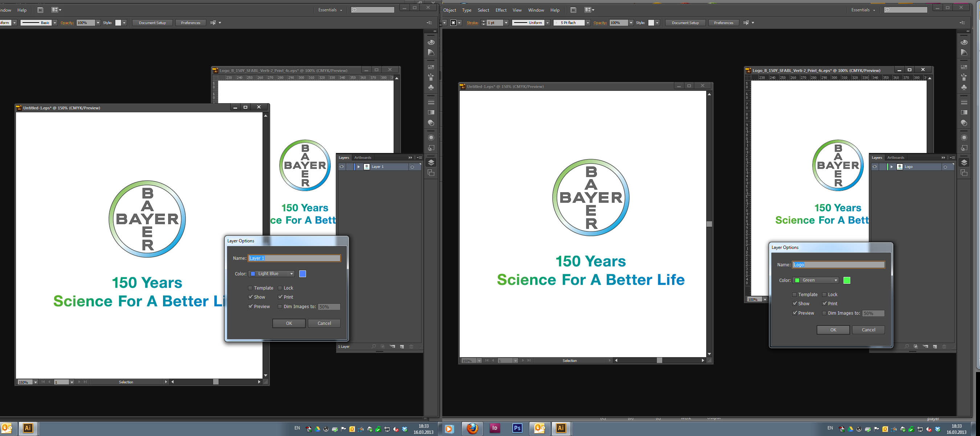Launch Adobe Bridge from the right window menu bar

[x=573, y=10]
